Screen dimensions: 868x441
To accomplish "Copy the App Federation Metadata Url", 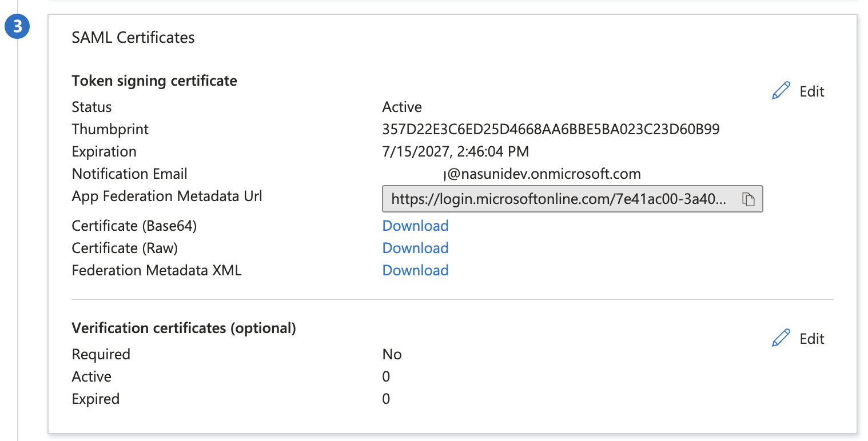I will click(748, 199).
